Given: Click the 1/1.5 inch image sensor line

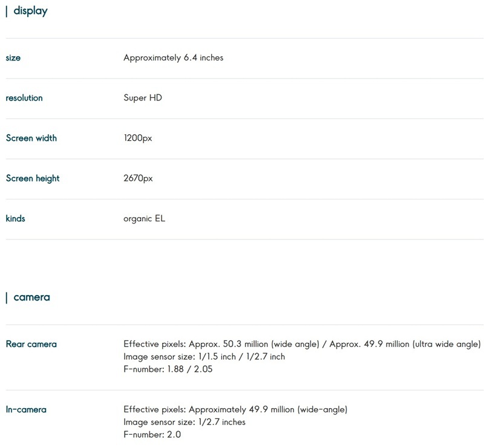Looking at the screenshot, I should [x=204, y=357].
